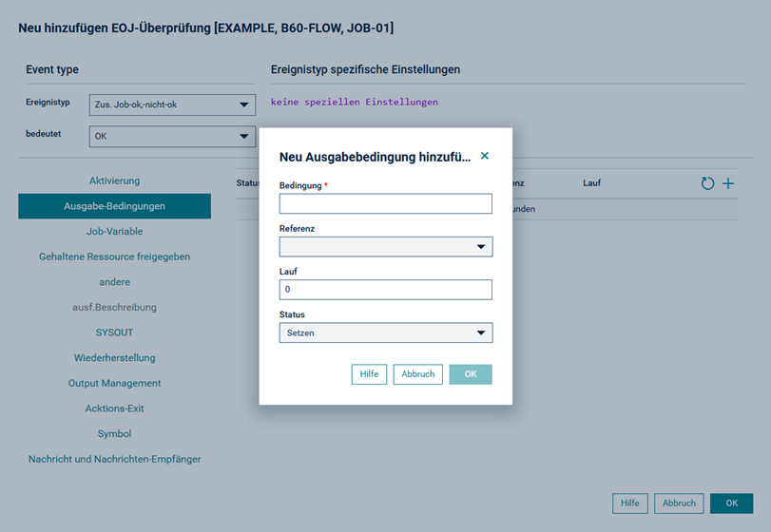Open the ausf.Beschreibung tab

click(115, 307)
